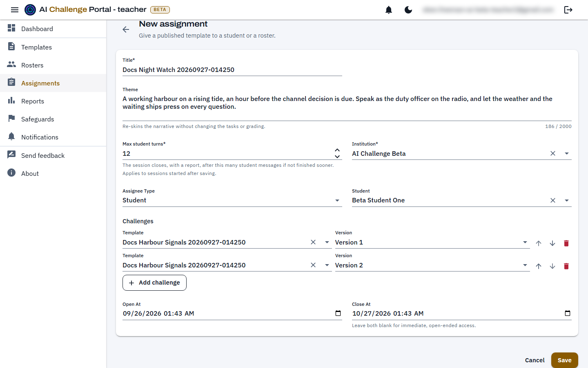Move Version 2 challenge up
The height and width of the screenshot is (368, 588).
(x=539, y=266)
